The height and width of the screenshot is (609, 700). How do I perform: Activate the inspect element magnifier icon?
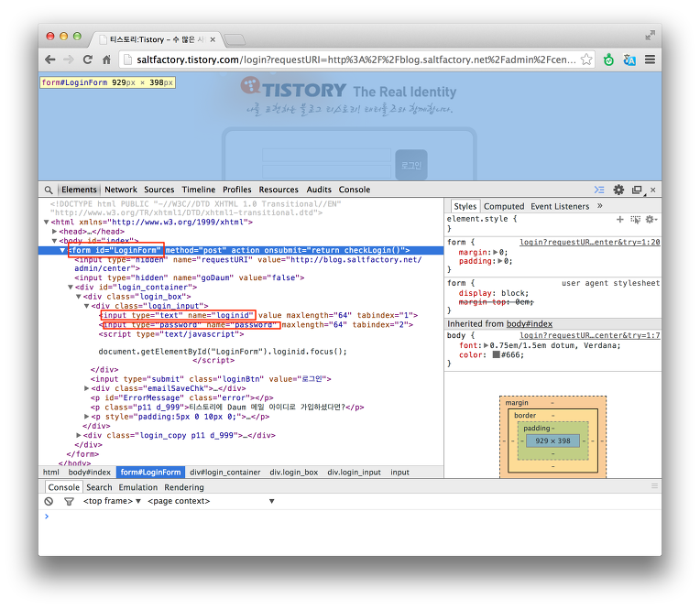point(49,190)
